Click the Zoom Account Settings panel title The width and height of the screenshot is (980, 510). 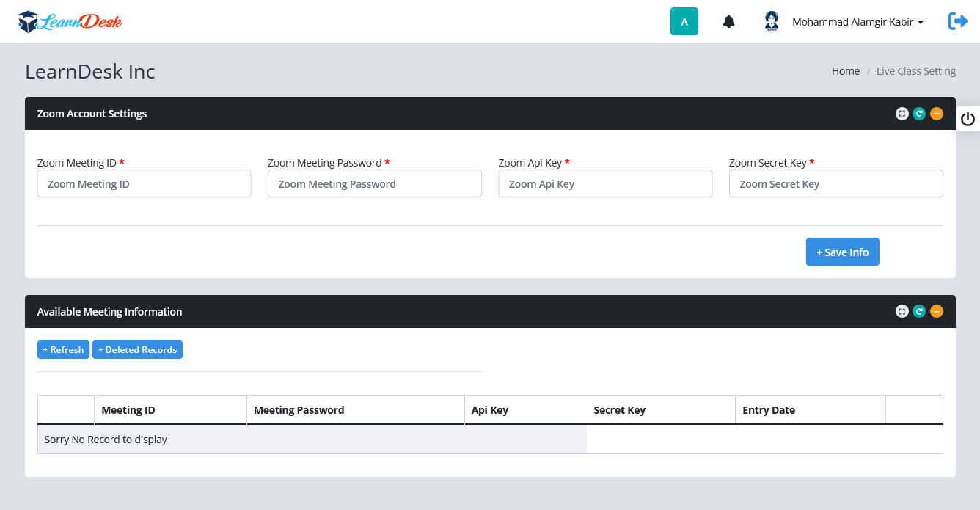coord(92,114)
